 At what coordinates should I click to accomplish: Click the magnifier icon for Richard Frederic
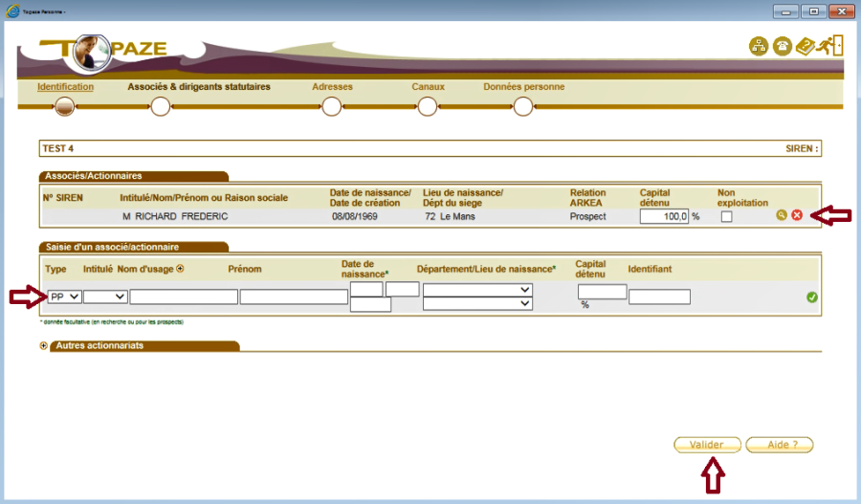coord(782,216)
